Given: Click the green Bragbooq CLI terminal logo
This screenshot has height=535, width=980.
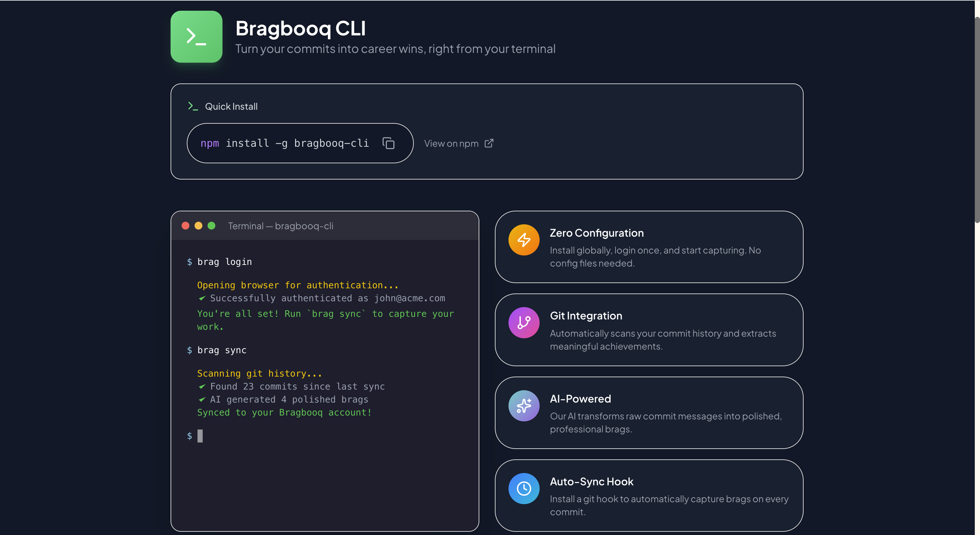Looking at the screenshot, I should click(x=196, y=37).
